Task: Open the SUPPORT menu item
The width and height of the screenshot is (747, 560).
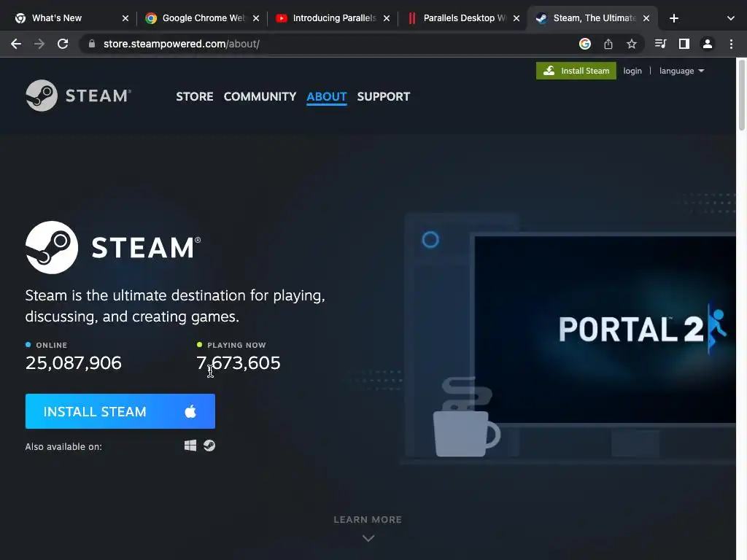Action: click(383, 96)
